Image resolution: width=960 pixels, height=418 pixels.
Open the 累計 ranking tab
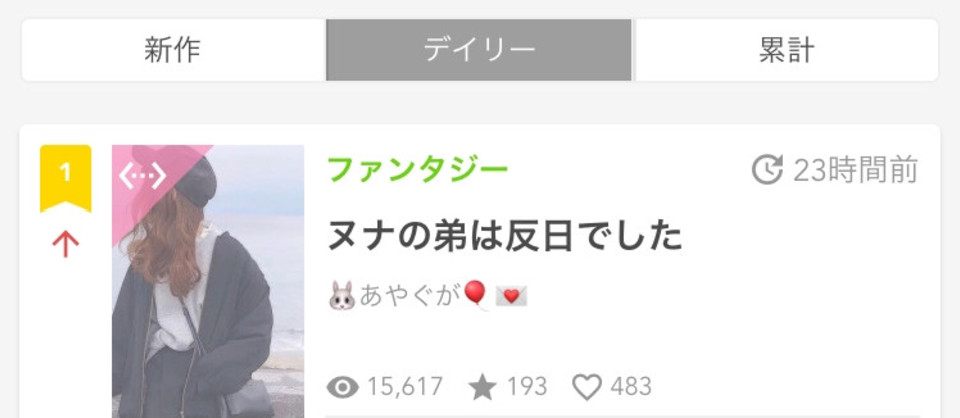coord(787,50)
